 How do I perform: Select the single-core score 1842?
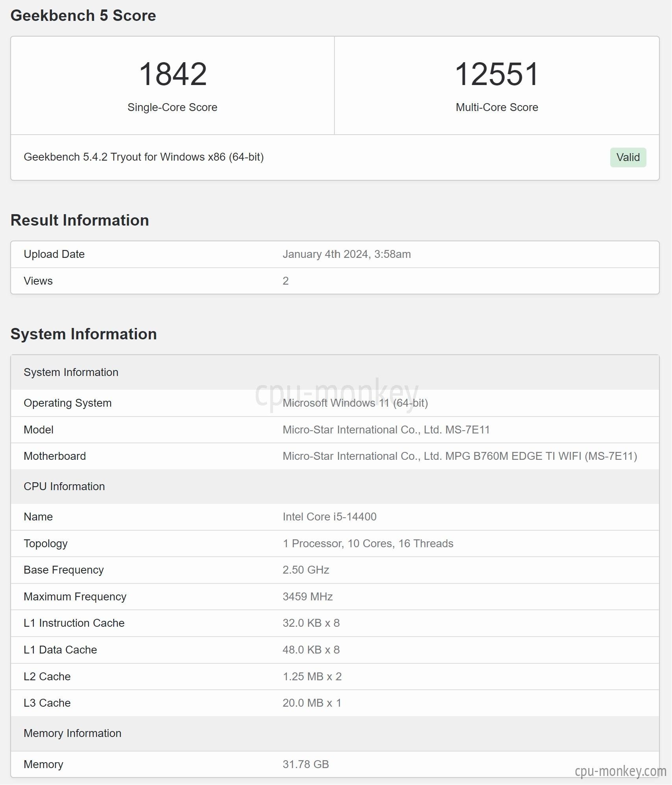[173, 74]
